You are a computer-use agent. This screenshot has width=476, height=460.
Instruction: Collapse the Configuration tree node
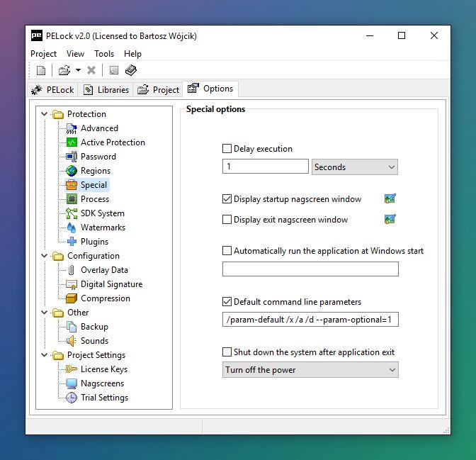pos(45,256)
